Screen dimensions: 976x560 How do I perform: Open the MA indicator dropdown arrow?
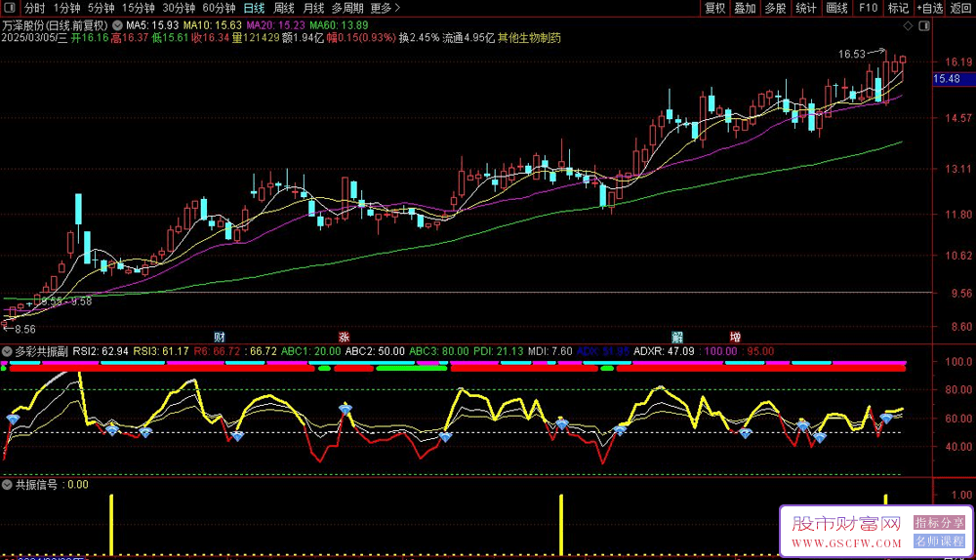click(x=118, y=24)
